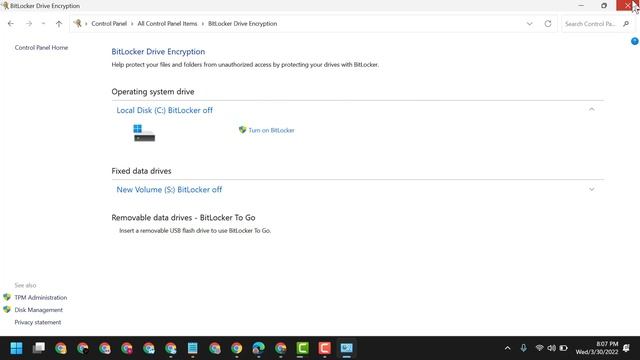Click the search magnifier icon
The width and height of the screenshot is (640, 360).
[x=626, y=24]
